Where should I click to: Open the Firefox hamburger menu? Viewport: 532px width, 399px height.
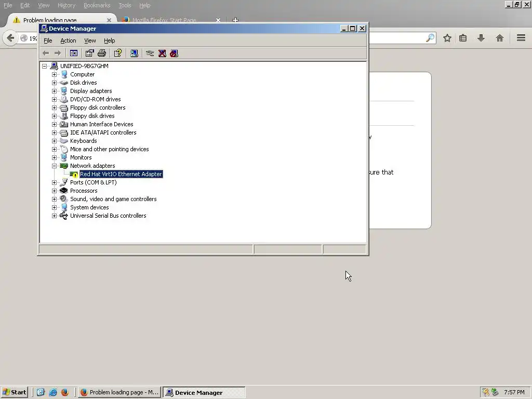(521, 38)
